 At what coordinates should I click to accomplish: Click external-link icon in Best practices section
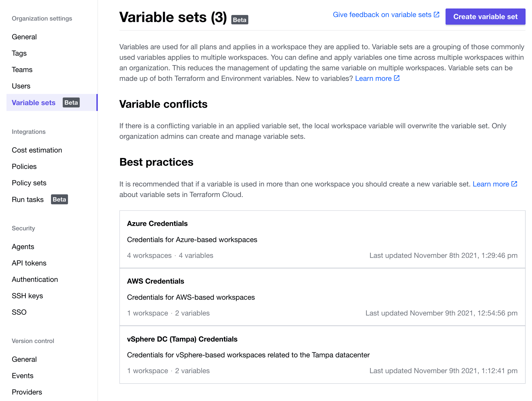click(514, 184)
